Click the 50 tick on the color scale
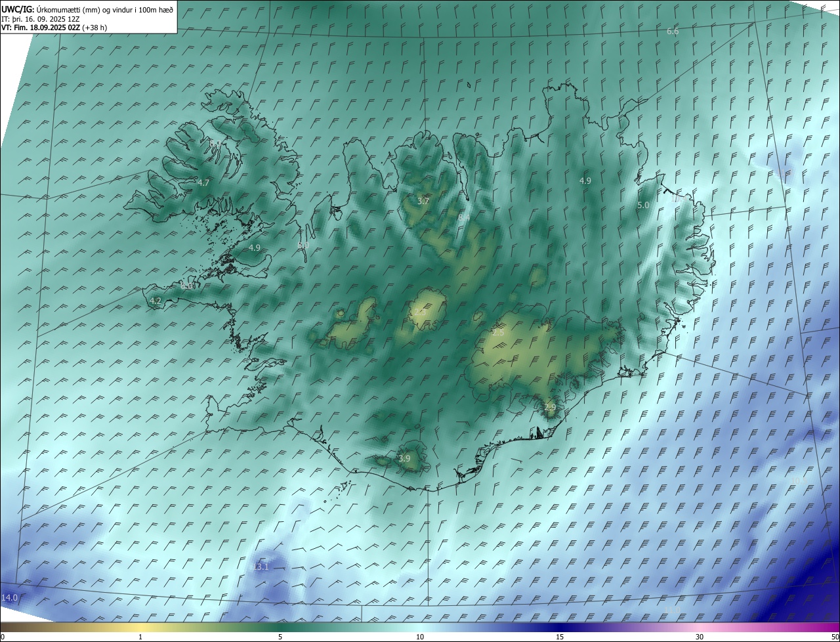 point(835,637)
